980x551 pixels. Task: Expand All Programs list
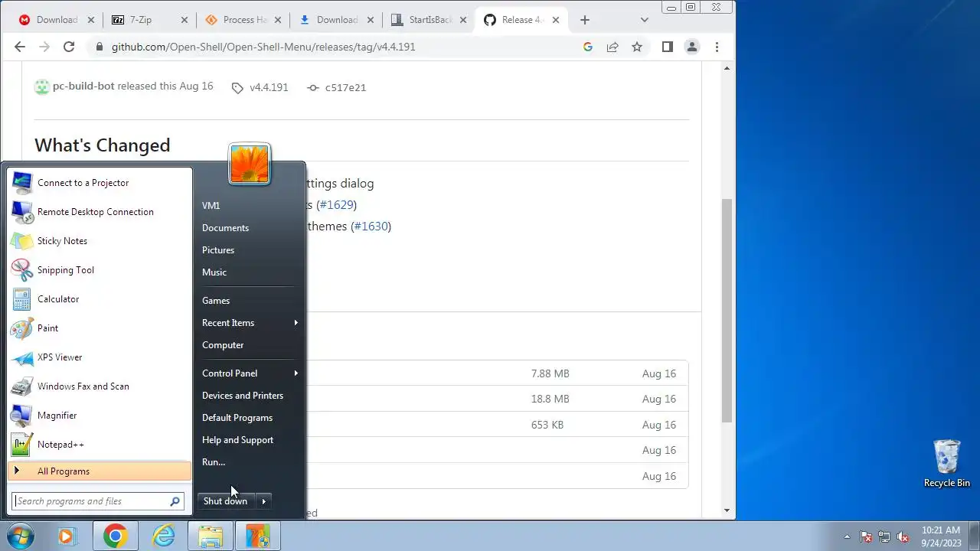[100, 471]
